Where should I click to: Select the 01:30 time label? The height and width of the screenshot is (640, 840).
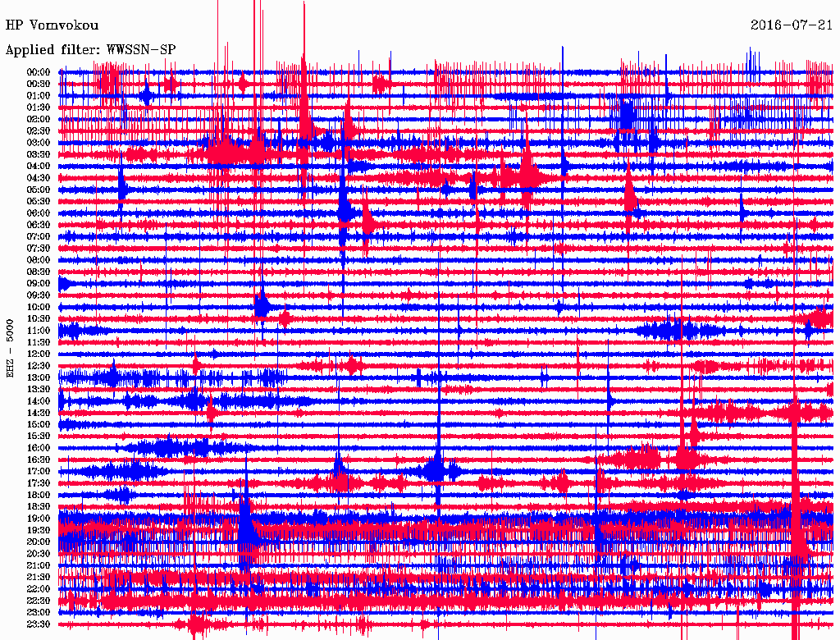(x=39, y=107)
